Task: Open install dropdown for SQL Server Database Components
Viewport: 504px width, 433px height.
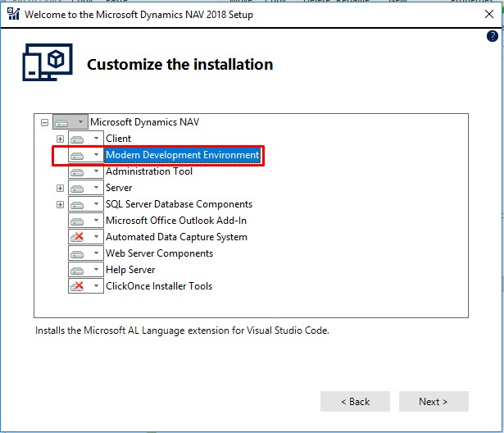Action: pos(86,204)
